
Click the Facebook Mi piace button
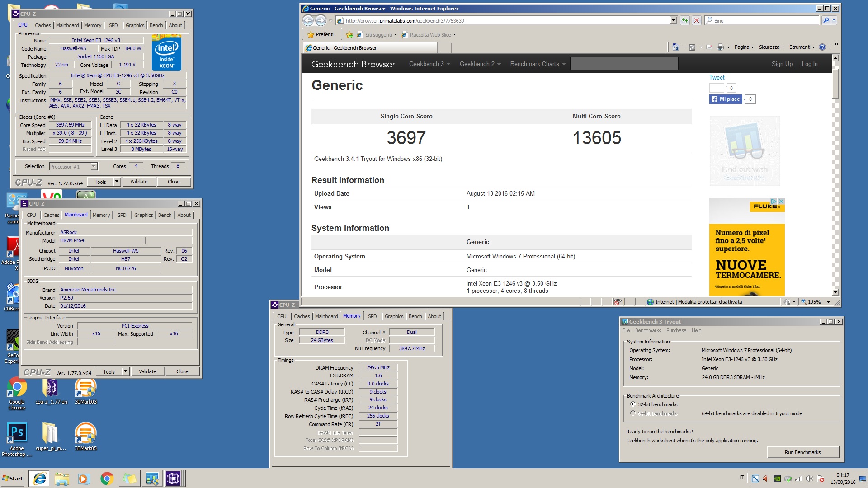tap(726, 99)
